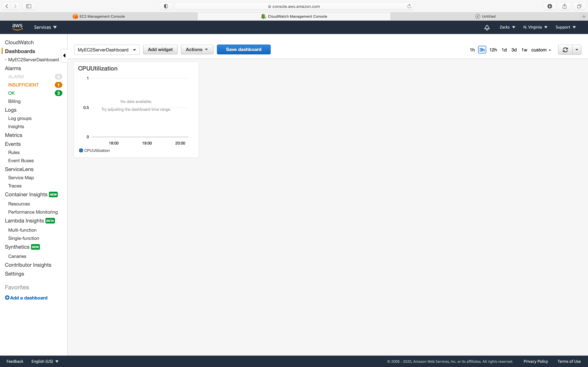
Task: Open the notifications bell icon
Action: tap(487, 27)
